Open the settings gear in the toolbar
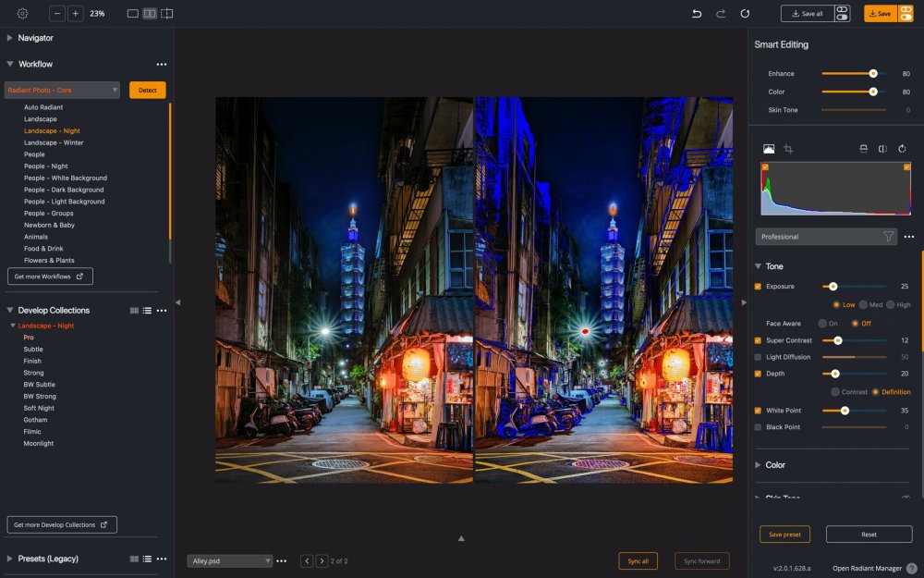The image size is (924, 578). pyautogui.click(x=22, y=13)
